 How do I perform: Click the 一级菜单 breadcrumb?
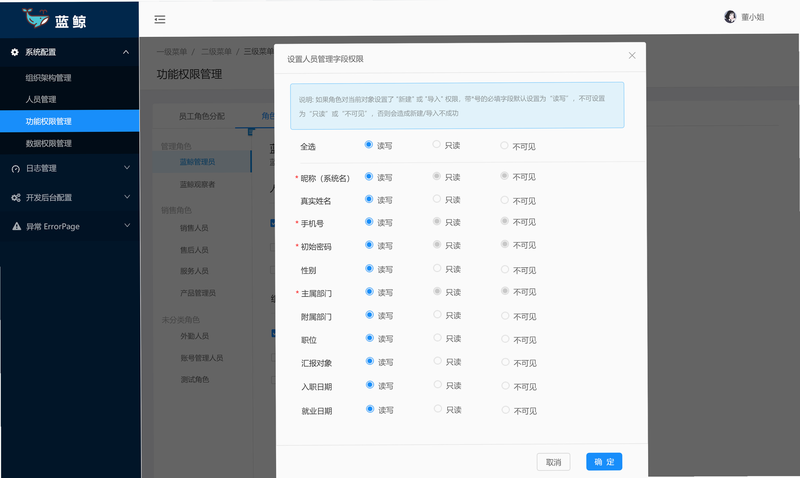coord(171,52)
